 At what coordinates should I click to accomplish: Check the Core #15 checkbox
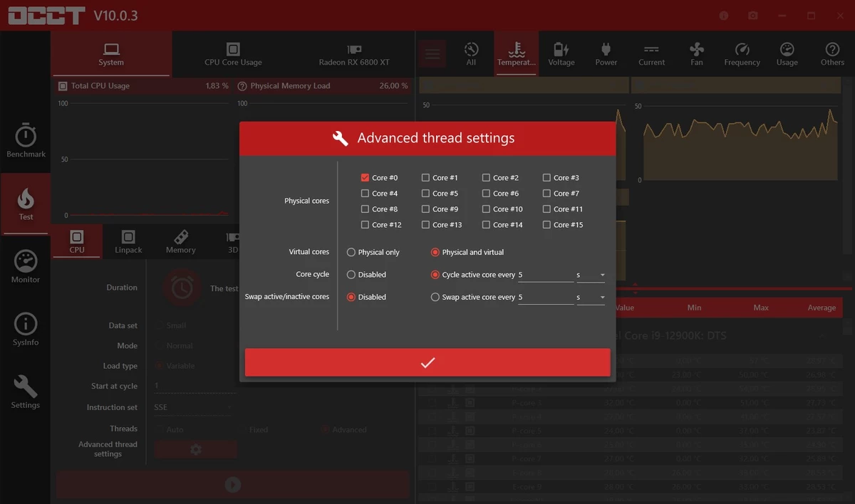[x=546, y=225]
